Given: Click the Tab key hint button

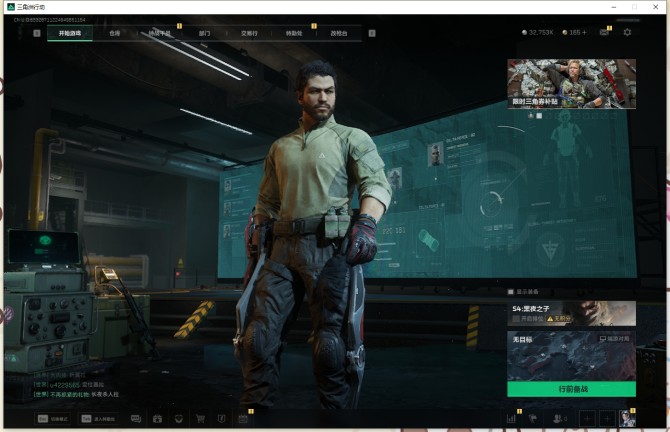Looking at the screenshot, I should (99, 419).
